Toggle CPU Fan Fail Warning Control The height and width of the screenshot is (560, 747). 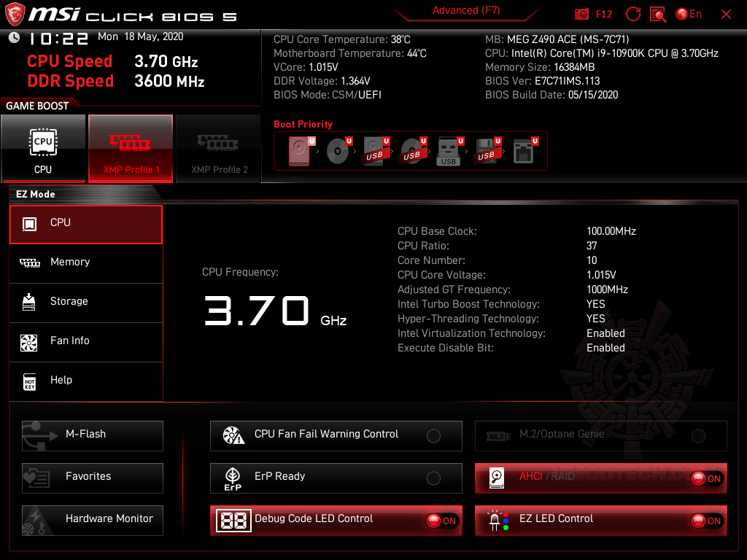pyautogui.click(x=433, y=436)
